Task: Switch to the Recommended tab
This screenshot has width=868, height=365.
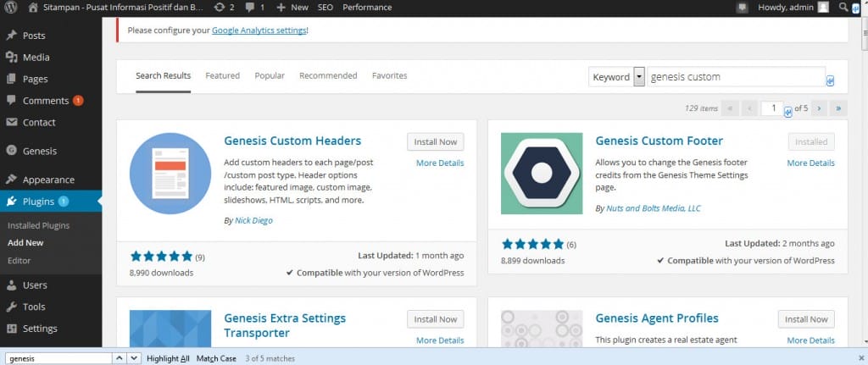Action: pos(328,75)
